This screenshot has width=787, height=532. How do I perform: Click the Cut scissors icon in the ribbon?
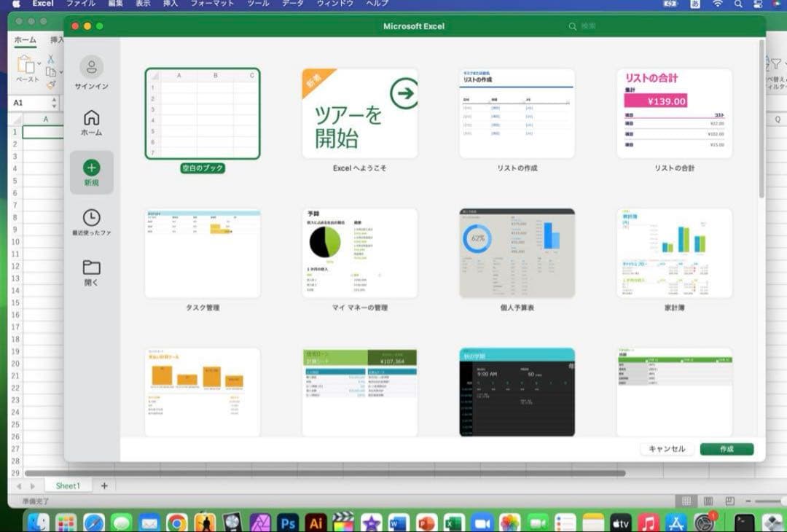[x=50, y=60]
